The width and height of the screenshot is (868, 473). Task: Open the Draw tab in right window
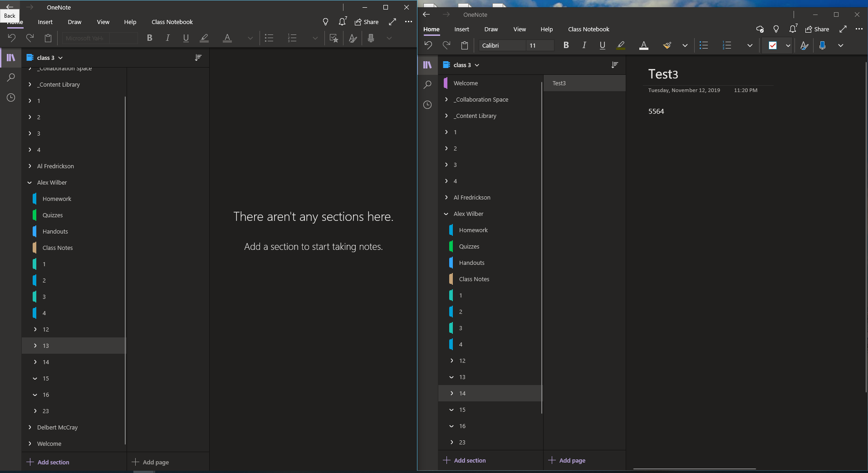coord(491,29)
